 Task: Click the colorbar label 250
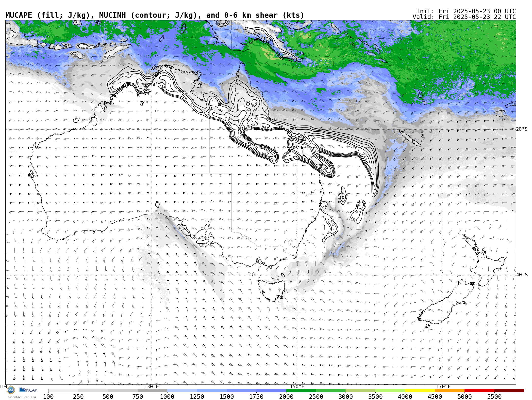(78, 397)
